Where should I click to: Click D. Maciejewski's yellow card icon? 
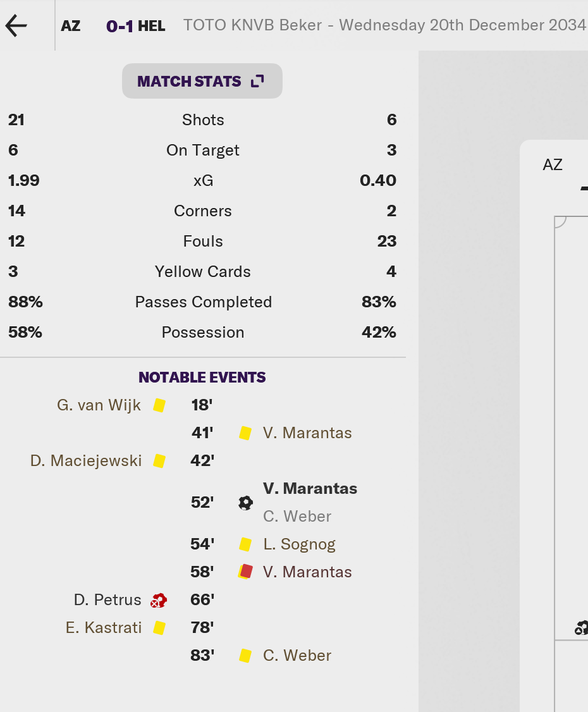pos(159,461)
